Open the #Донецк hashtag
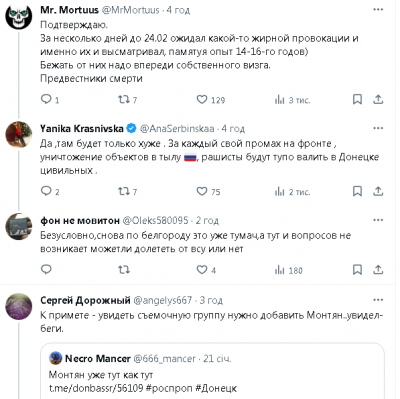This screenshot has width=400, height=399. click(x=216, y=388)
